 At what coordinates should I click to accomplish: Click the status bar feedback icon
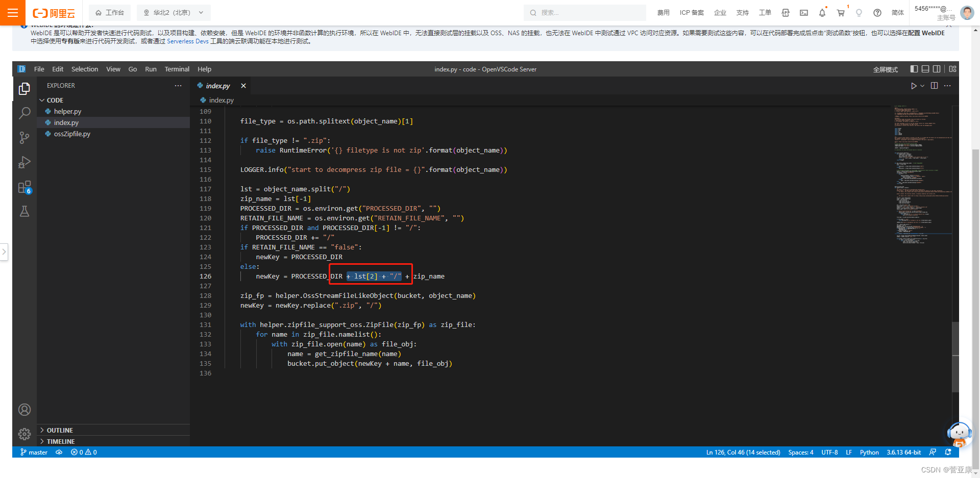[933, 452]
